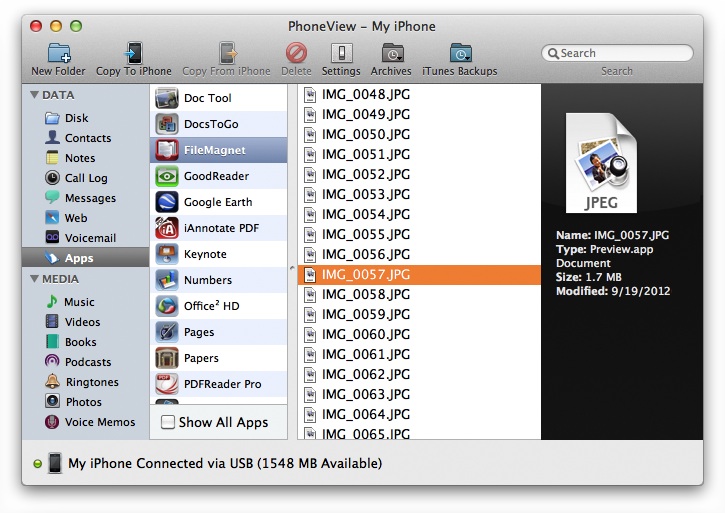The image size is (725, 513).
Task: Collapse the DATA section triangle
Action: pos(35,95)
